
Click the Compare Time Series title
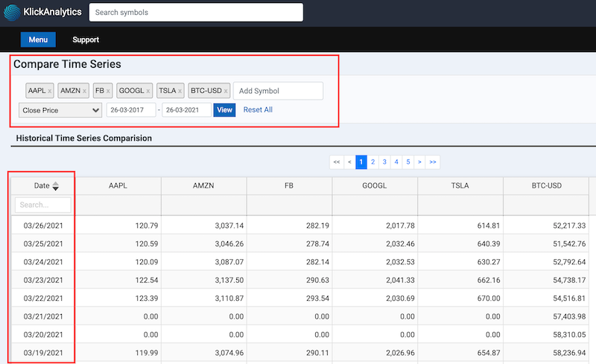(x=67, y=64)
